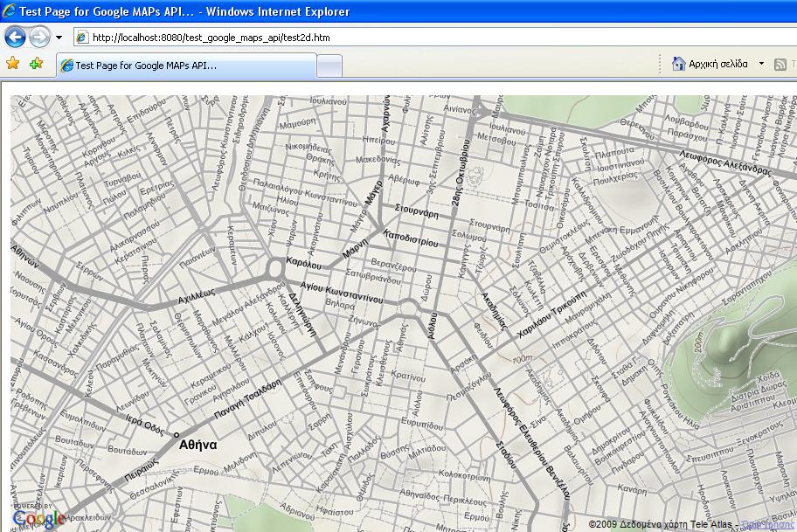This screenshot has height=532, width=797.
Task: Open a new blank tab button
Action: pyautogui.click(x=329, y=66)
